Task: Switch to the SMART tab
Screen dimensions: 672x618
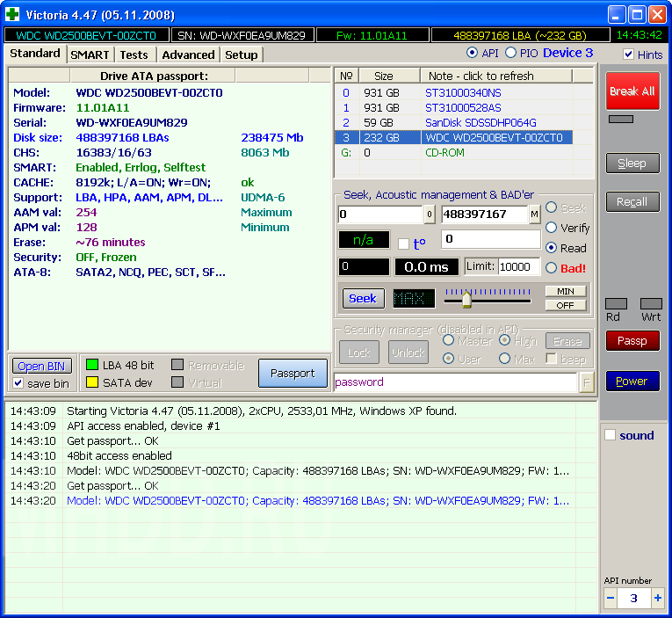Action: coord(90,55)
